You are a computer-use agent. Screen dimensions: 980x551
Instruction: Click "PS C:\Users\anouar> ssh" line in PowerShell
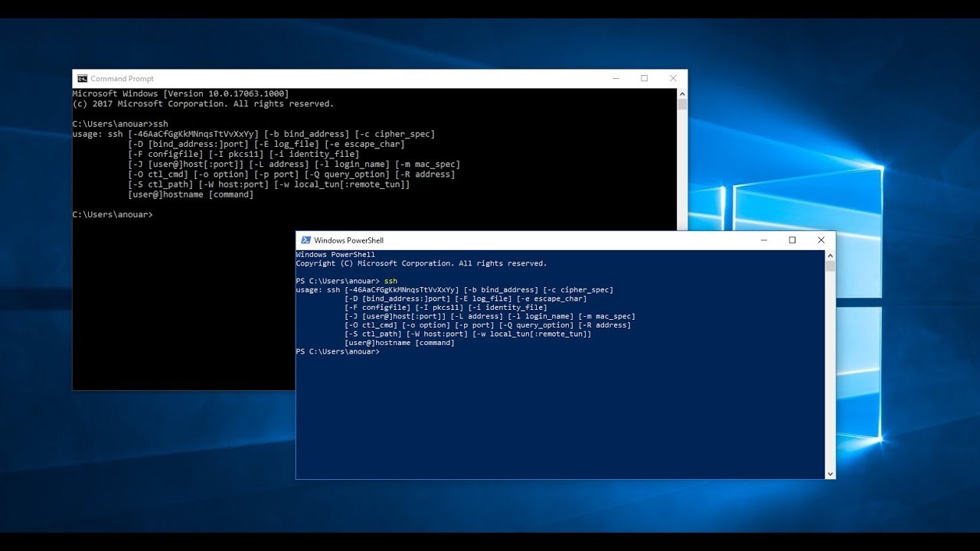click(x=347, y=281)
